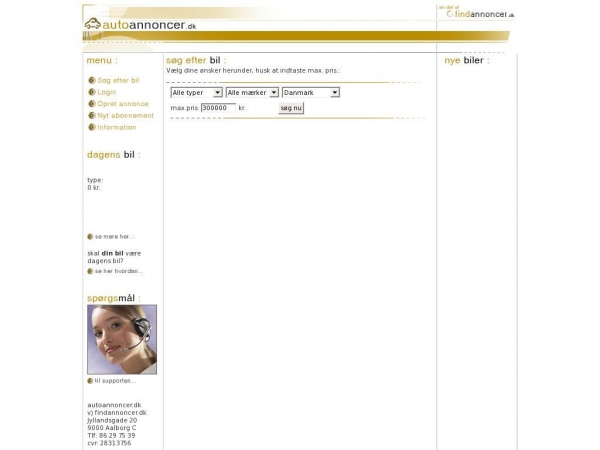Click bullet icon beside Søg efter bil
600x450 pixels.
(92, 80)
